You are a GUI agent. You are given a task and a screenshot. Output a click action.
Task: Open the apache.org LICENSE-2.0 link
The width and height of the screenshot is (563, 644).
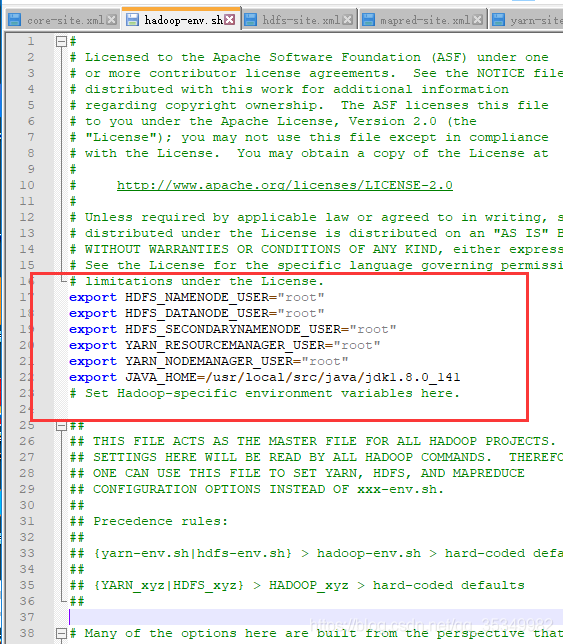pos(285,185)
